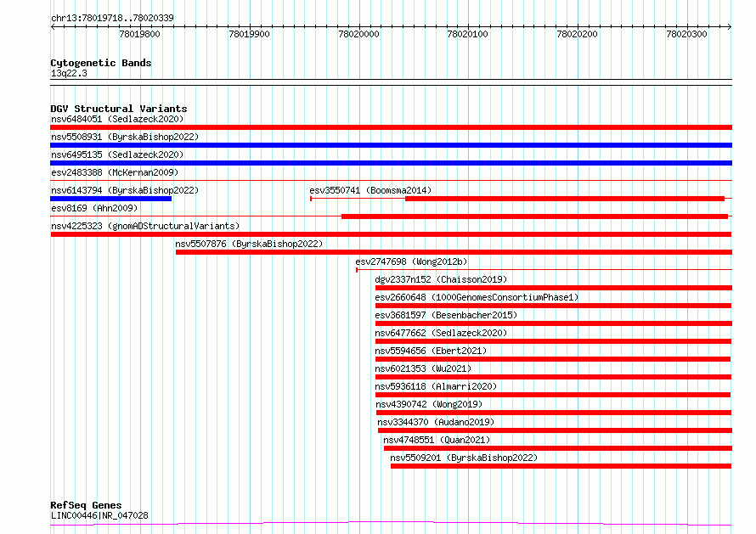Open variant nsv5509201 (ByrskaBishop2022)
Viewport: 756px width, 534px height.
click(x=464, y=458)
